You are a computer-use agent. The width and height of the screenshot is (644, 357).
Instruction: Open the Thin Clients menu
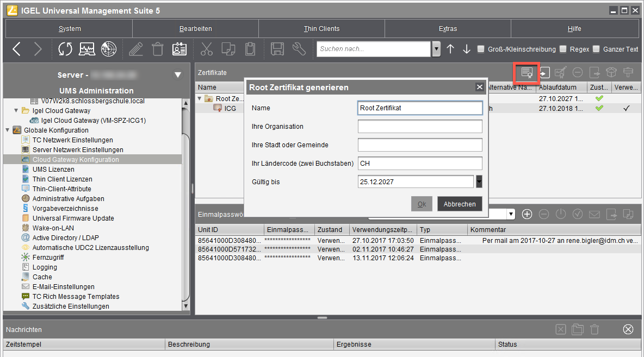321,29
